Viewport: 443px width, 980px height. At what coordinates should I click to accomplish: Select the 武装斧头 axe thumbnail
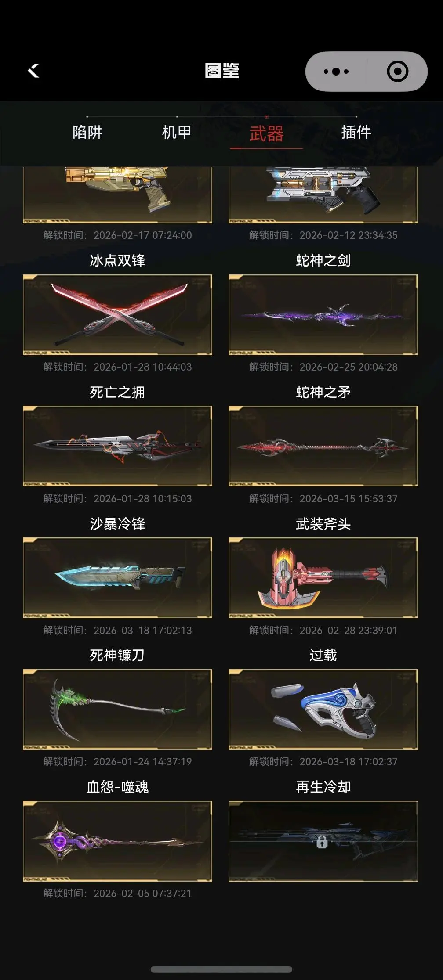click(x=323, y=578)
